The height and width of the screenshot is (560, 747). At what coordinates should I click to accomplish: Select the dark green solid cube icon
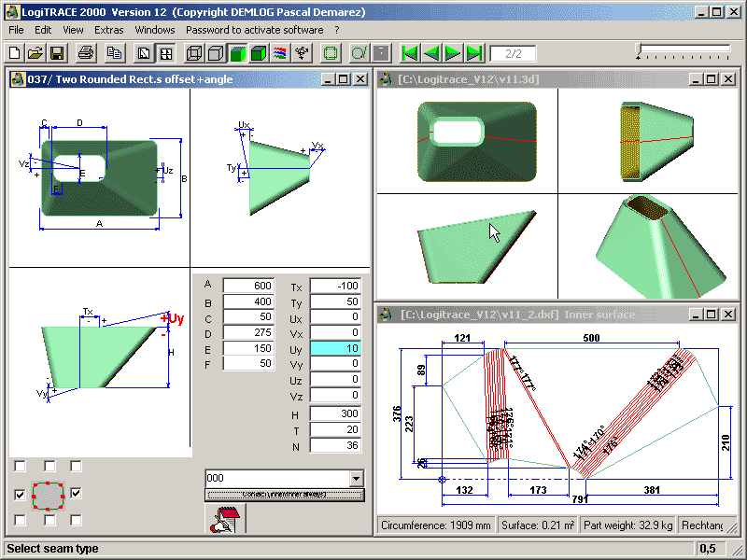[259, 53]
